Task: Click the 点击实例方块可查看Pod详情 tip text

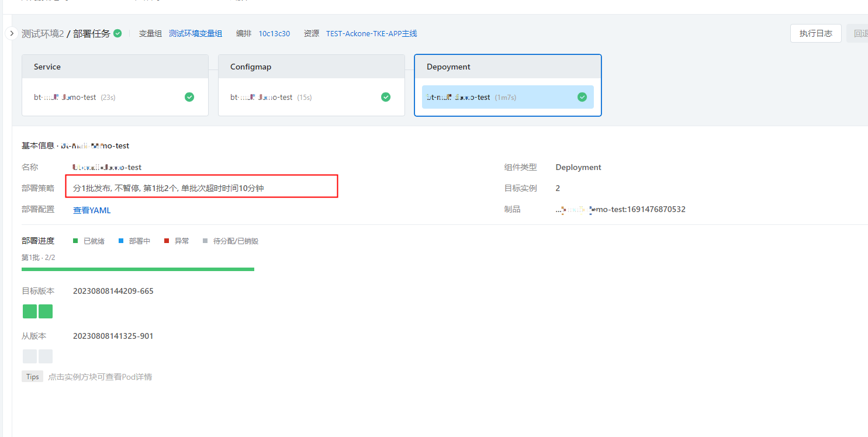Action: pyautogui.click(x=100, y=377)
